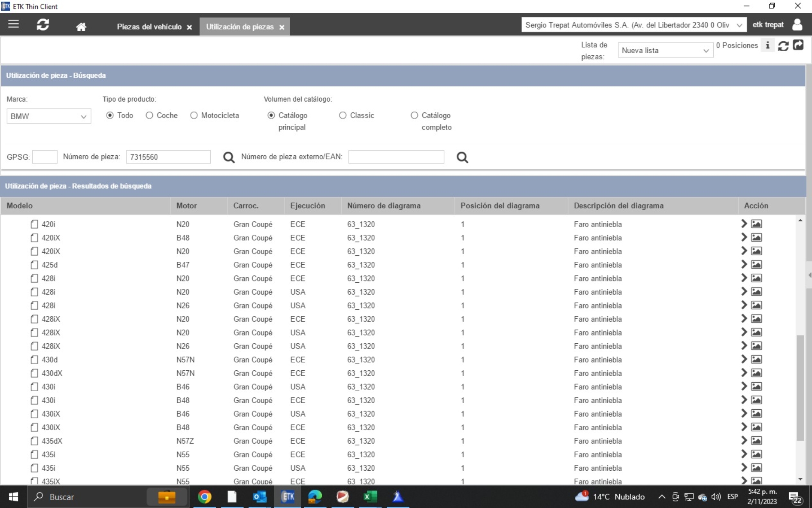Image resolution: width=812 pixels, height=508 pixels.
Task: Go to home screen icon
Action: [81, 27]
